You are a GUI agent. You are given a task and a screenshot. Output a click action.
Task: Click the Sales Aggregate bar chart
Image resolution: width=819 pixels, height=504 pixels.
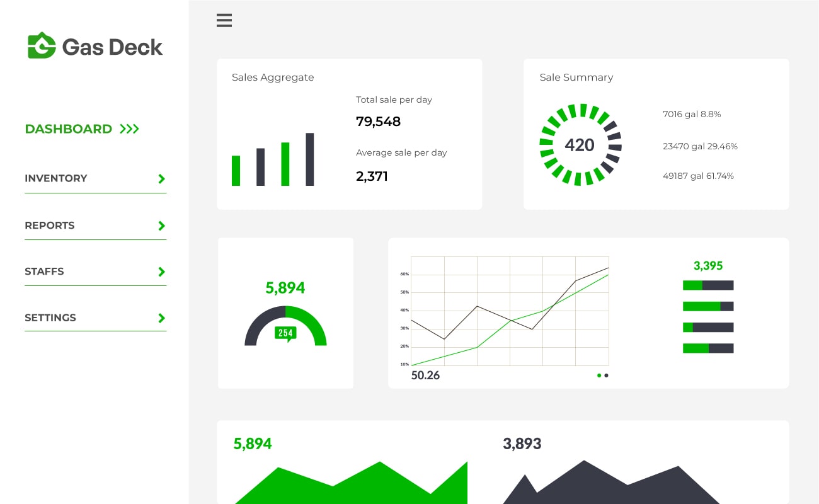(x=273, y=160)
